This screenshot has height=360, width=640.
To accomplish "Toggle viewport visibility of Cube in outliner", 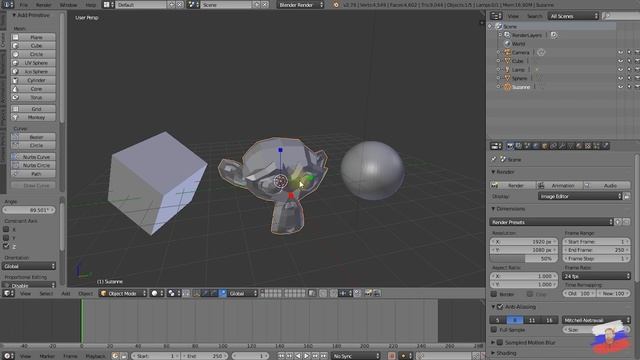I will (x=620, y=61).
